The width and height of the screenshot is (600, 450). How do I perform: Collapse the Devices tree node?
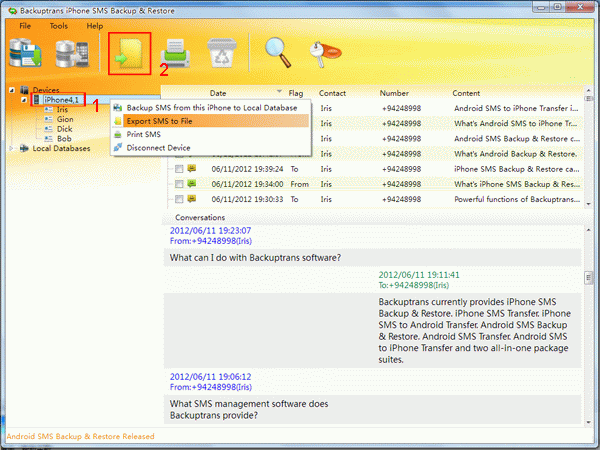[x=12, y=90]
